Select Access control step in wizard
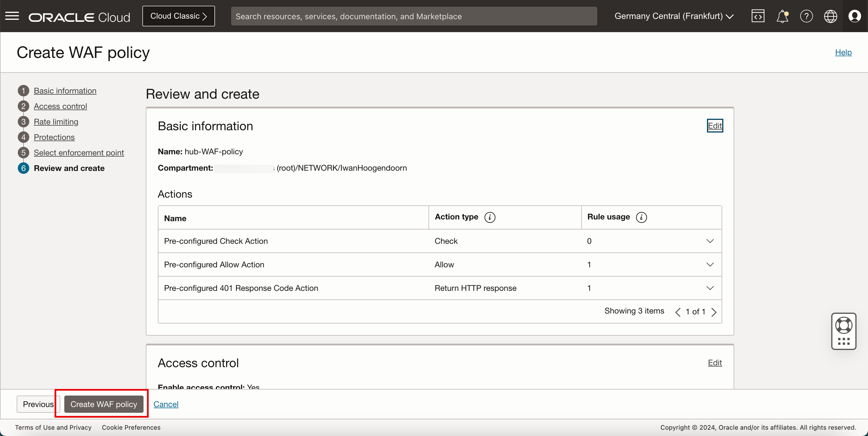 coord(60,106)
